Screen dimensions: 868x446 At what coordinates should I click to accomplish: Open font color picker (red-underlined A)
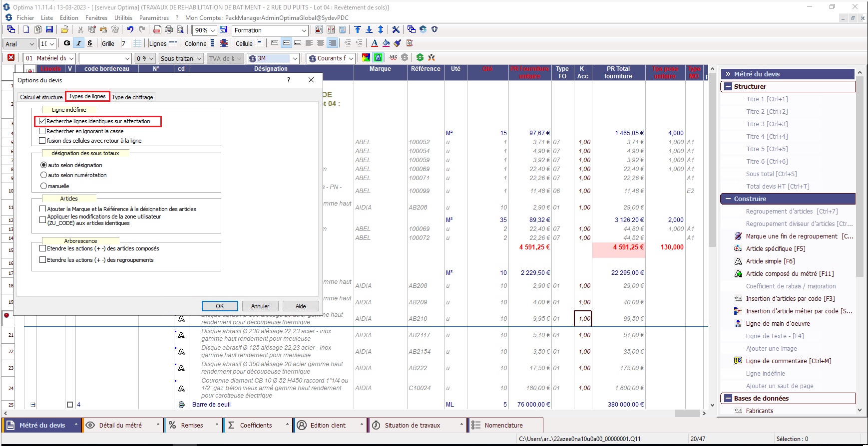click(375, 43)
